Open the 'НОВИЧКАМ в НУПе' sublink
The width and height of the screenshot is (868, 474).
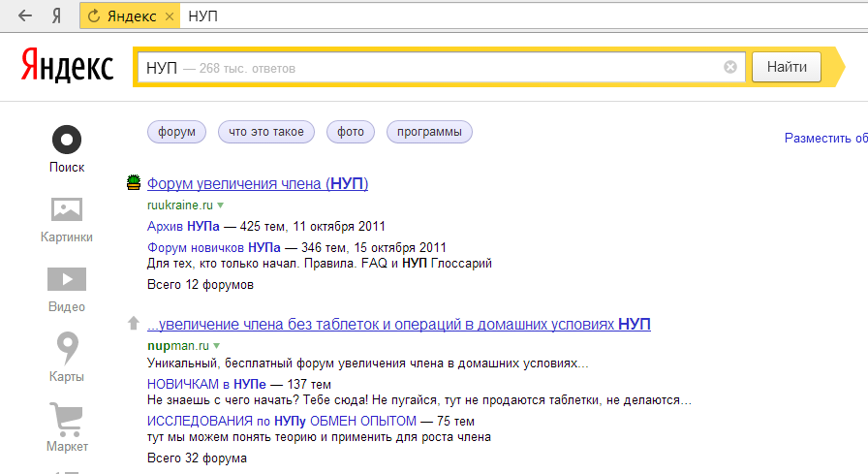click(206, 384)
